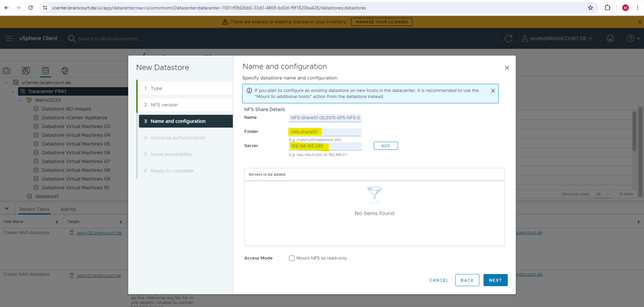Open the hamburger menu beside vSphere Client
Viewport: 644px width, 307px height.
[9, 38]
